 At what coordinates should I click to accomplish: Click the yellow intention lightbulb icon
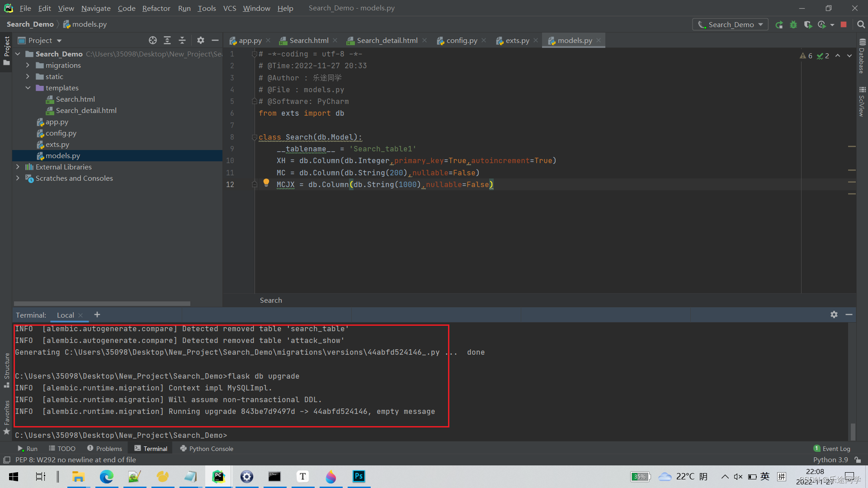(x=266, y=183)
